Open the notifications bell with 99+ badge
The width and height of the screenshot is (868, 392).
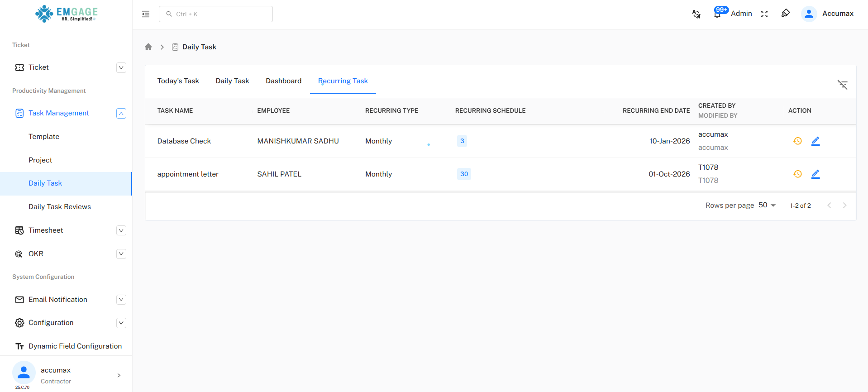(717, 14)
